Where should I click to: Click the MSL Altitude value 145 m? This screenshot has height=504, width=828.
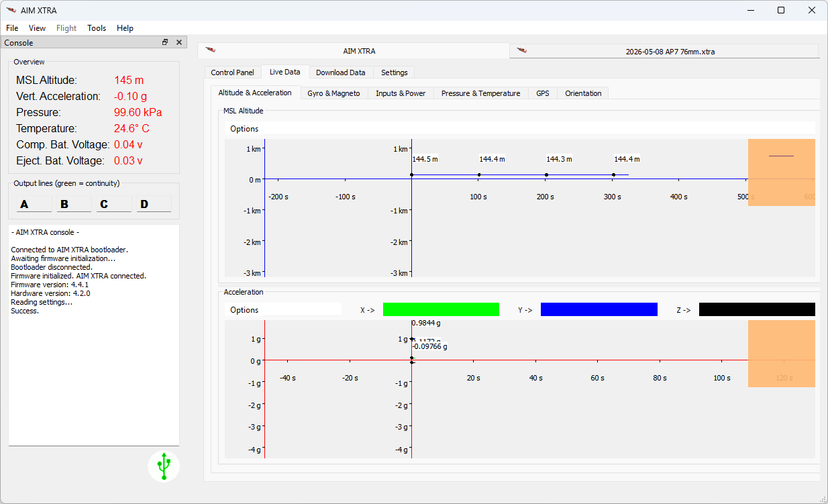click(x=129, y=80)
